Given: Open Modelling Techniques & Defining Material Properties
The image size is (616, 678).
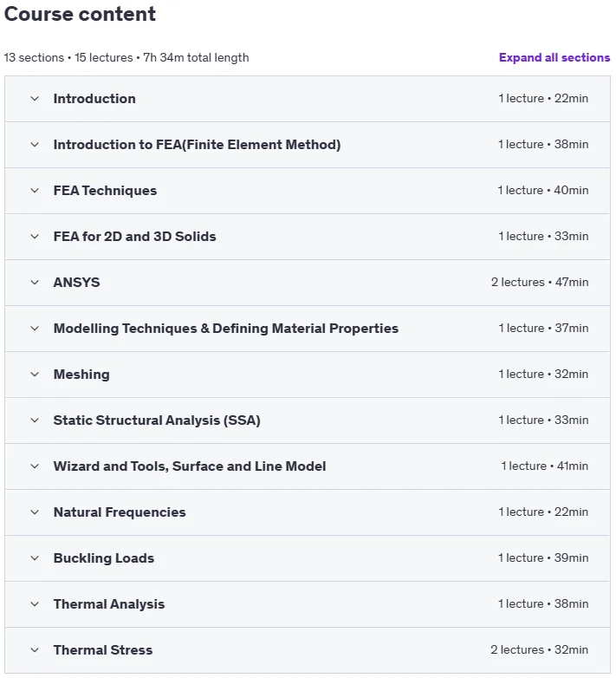Looking at the screenshot, I should 226,329.
